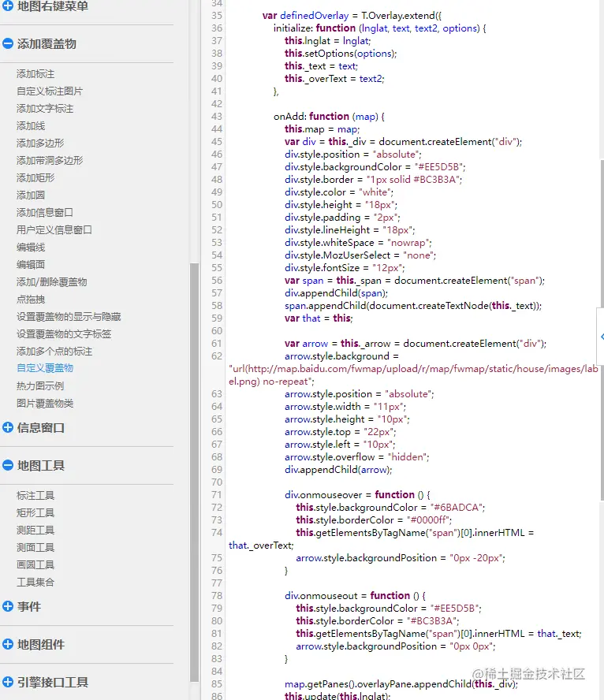Click line number 35 in gutter

coord(217,16)
